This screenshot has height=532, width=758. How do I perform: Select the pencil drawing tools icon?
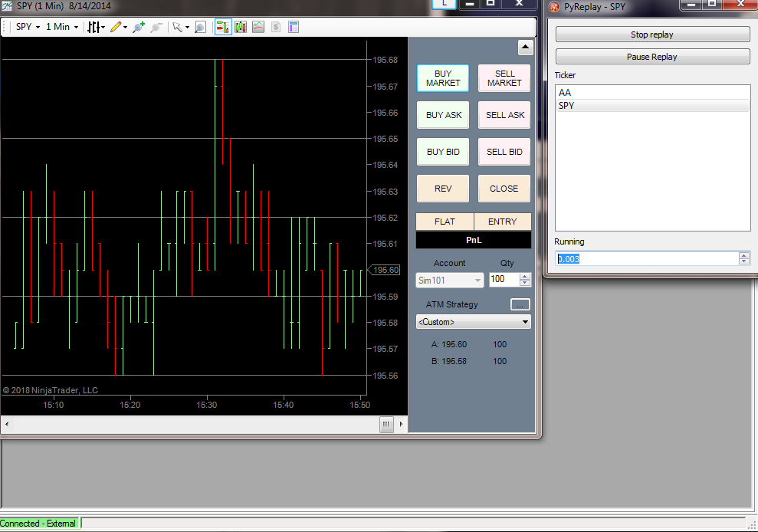[x=116, y=27]
